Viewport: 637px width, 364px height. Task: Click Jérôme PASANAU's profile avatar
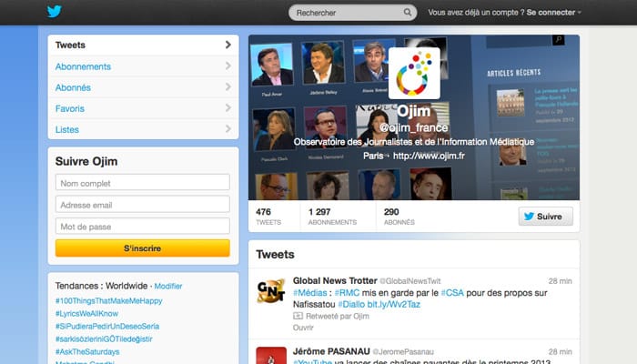[271, 356]
